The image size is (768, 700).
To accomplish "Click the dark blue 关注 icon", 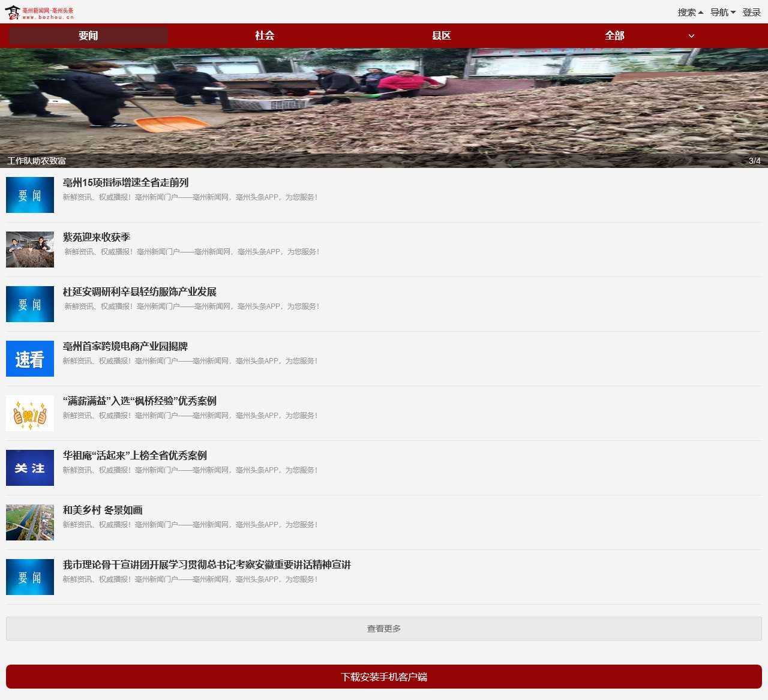I will tap(30, 468).
